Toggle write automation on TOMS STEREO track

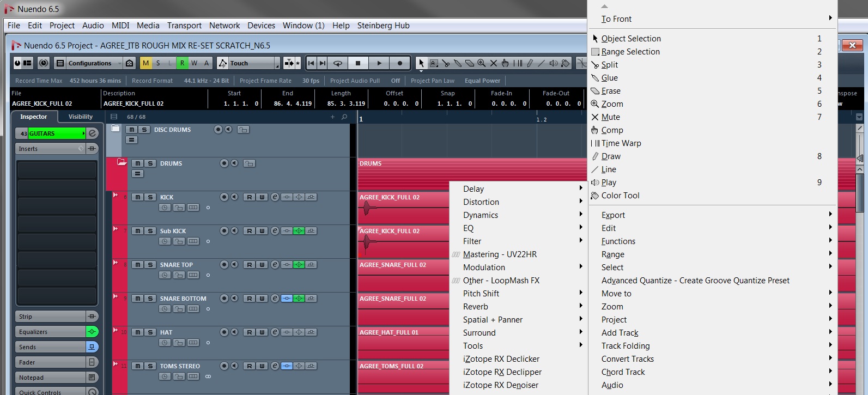coord(262,366)
